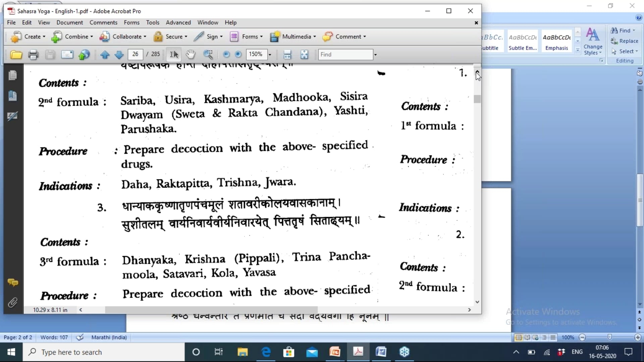
Task: Select the Marquee Zoom tool
Action: (208, 54)
